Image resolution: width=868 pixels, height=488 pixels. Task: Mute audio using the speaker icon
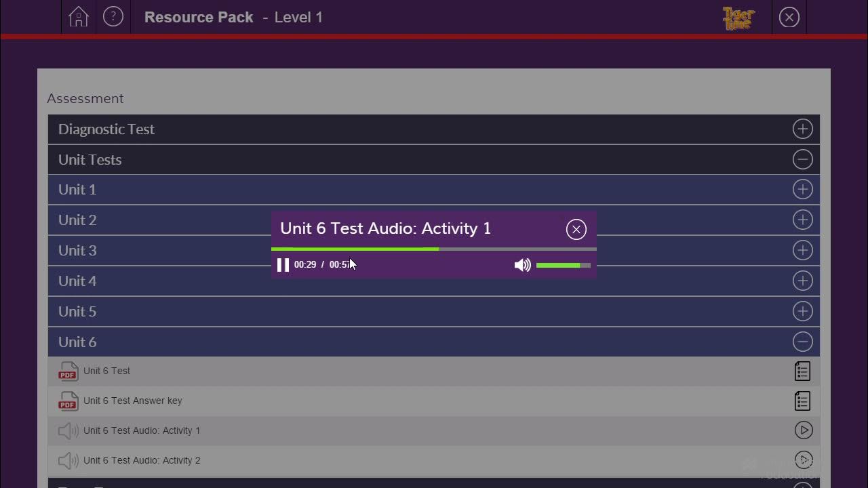(x=522, y=265)
